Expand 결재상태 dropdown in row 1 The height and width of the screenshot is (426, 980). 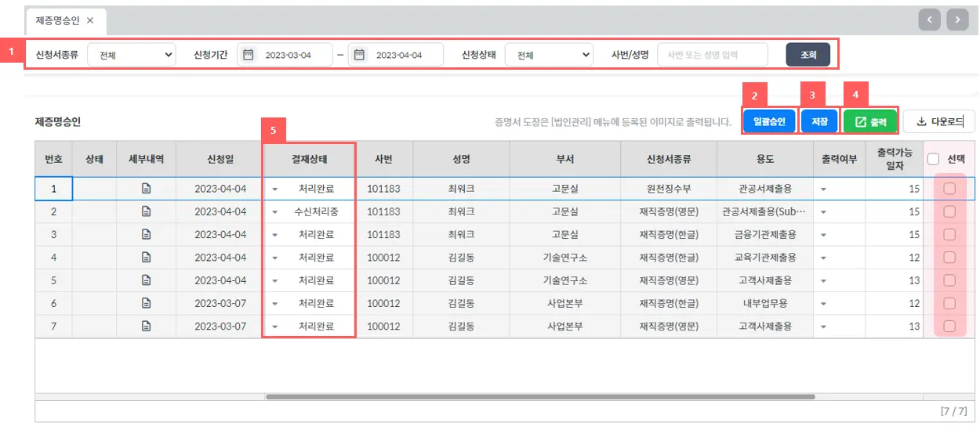coord(274,190)
